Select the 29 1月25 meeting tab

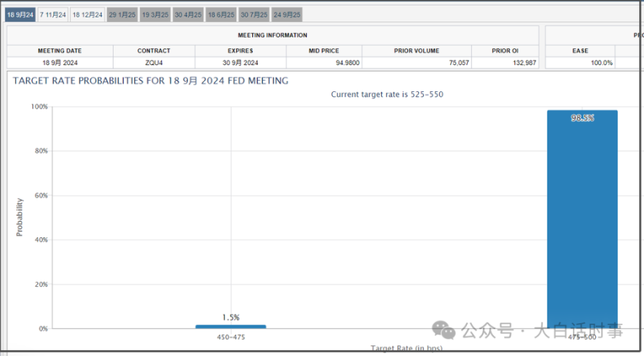(122, 15)
